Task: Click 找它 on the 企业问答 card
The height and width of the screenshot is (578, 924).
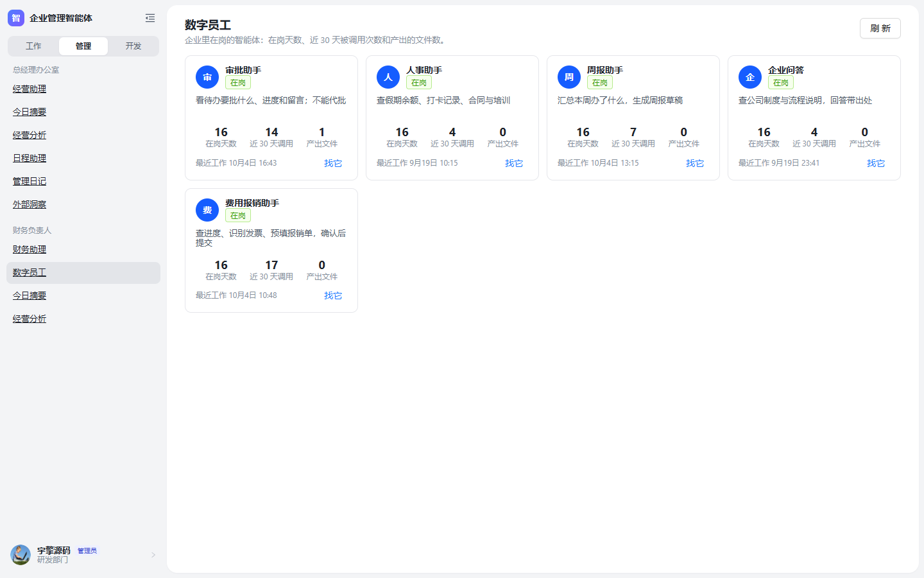Action: 876,163
